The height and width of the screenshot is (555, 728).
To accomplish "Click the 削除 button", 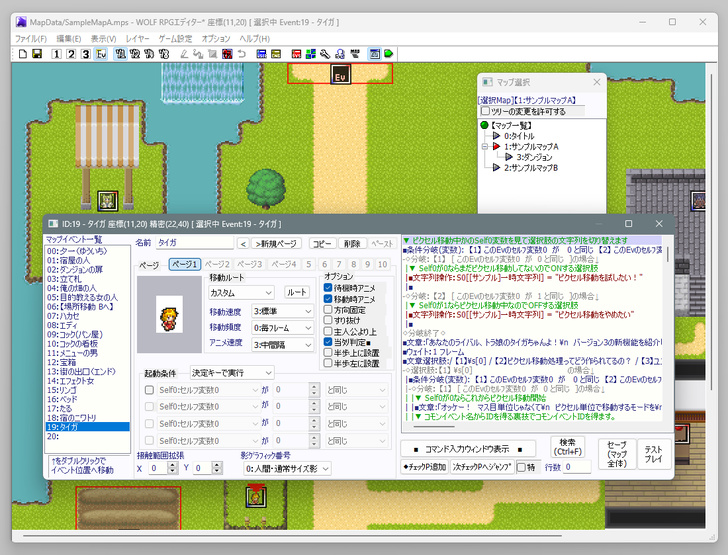I will pos(352,243).
